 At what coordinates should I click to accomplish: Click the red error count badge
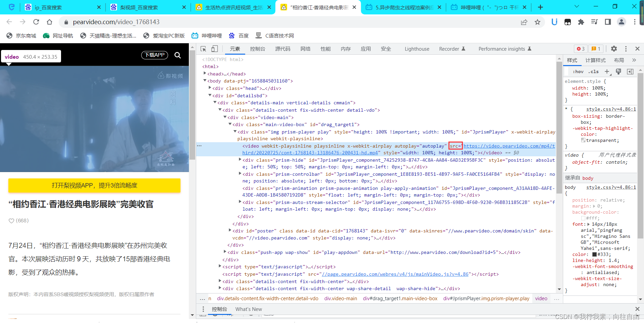coord(581,49)
